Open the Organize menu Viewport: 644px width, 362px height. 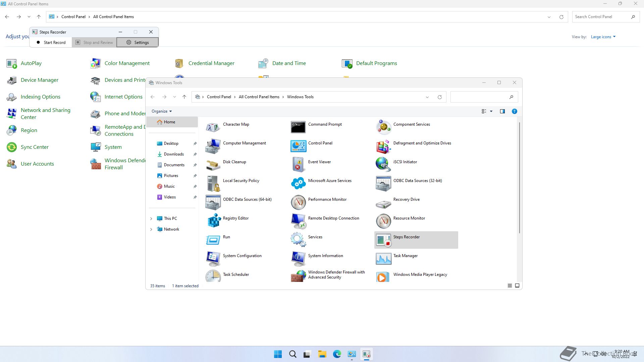click(x=161, y=111)
